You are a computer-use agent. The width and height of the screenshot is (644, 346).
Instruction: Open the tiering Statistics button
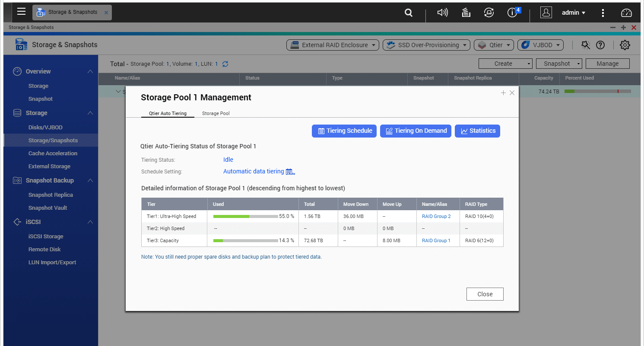[477, 131]
